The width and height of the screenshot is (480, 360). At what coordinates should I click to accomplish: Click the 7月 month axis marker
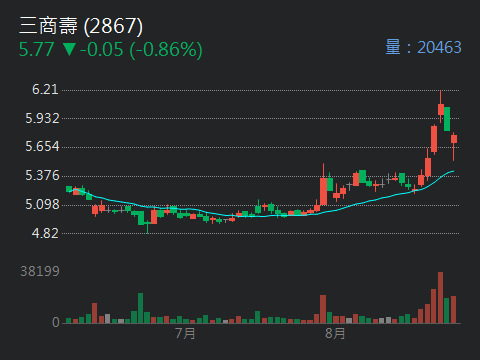pos(185,333)
